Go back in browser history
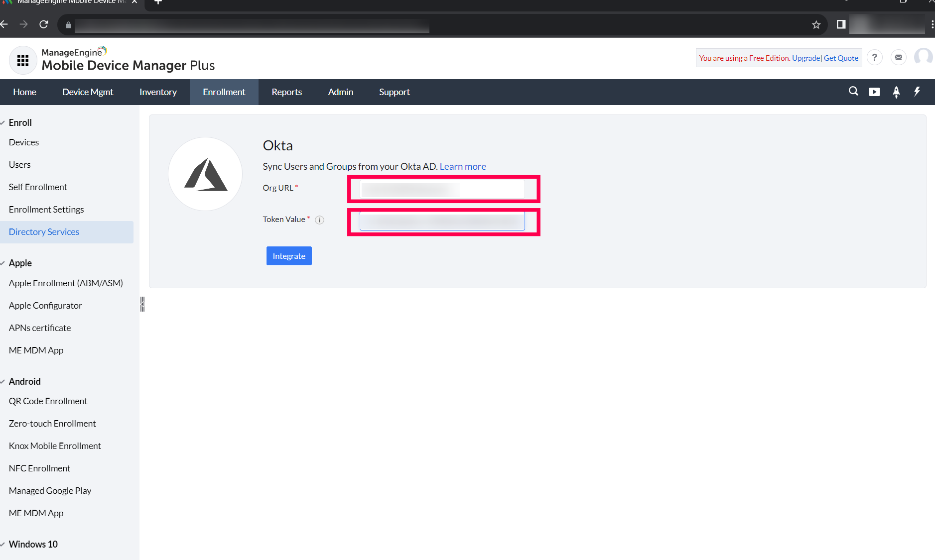Viewport: 935px width, 560px height. [4, 24]
